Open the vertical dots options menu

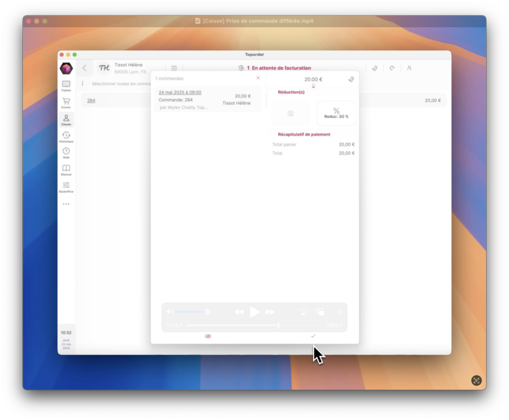pos(83,84)
